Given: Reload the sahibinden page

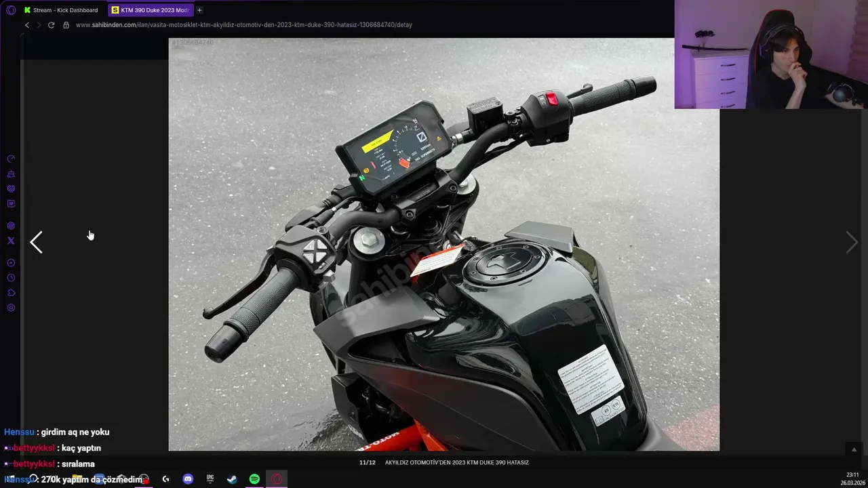Looking at the screenshot, I should pyautogui.click(x=51, y=25).
